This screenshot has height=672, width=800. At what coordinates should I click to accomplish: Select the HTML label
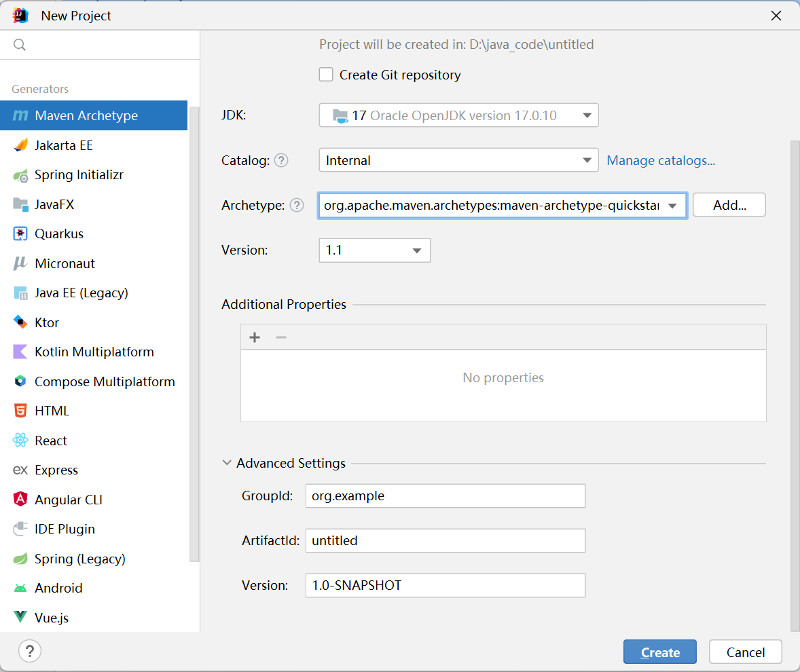point(52,411)
